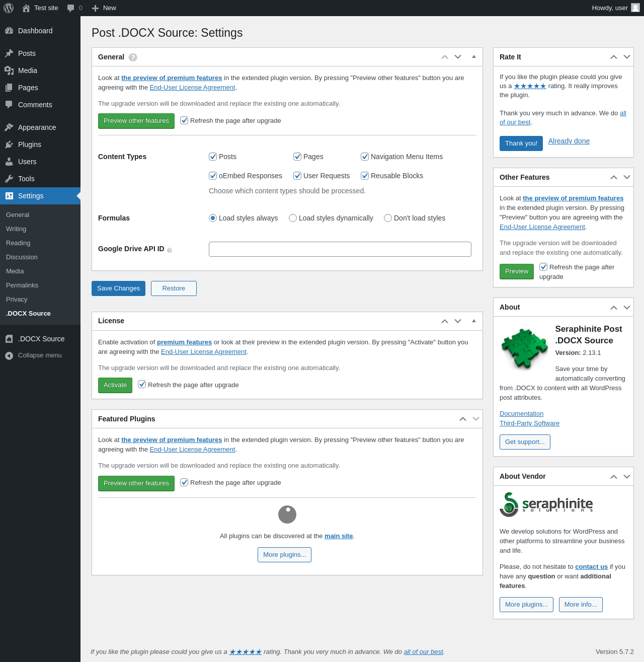Click Thank you! button
644x662 pixels.
(x=521, y=143)
